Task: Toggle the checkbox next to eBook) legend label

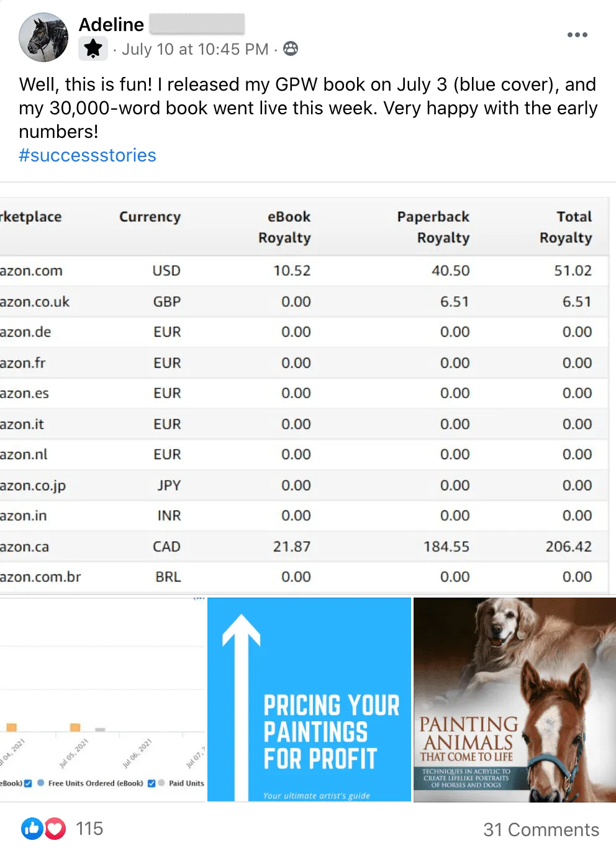Action: coord(28,783)
